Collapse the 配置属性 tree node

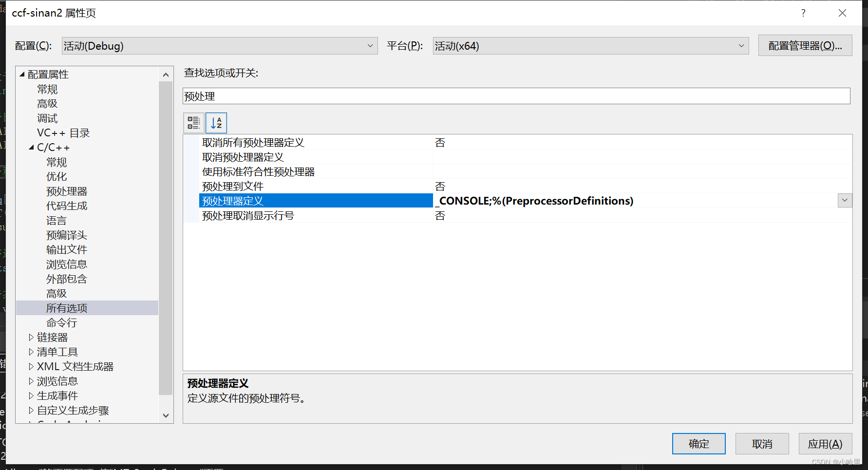[x=22, y=74]
